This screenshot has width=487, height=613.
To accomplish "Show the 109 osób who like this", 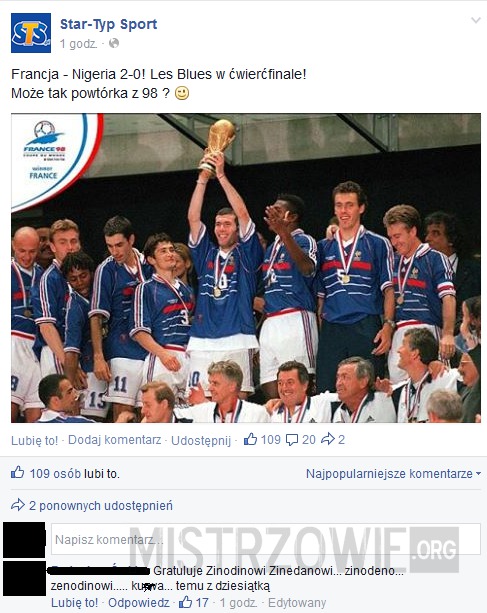I will coord(55,473).
